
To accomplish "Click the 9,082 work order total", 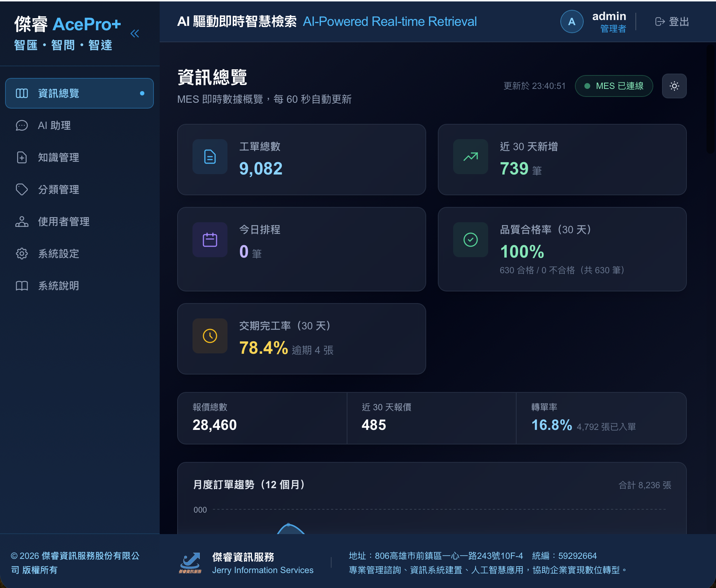I will click(x=261, y=169).
